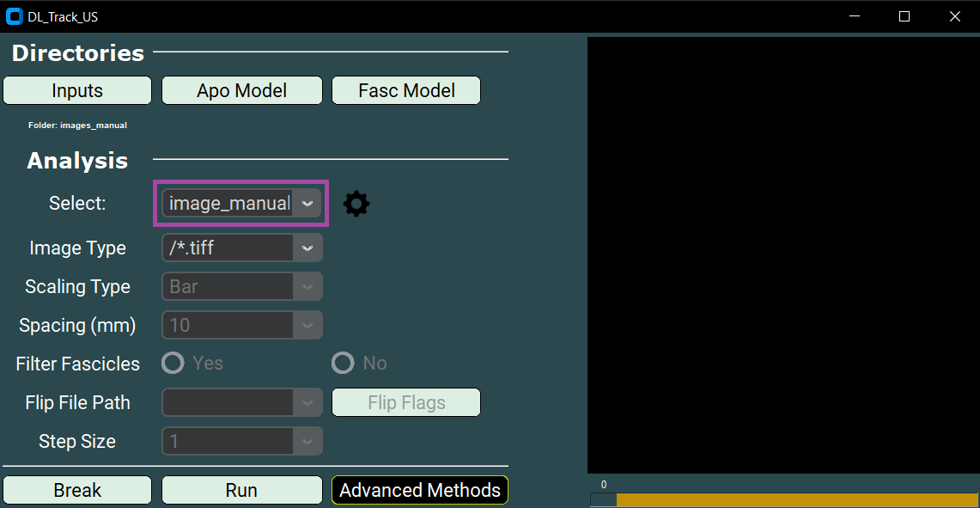Expand the Scaling Type dropdown
This screenshot has height=508, width=980.
(307, 286)
